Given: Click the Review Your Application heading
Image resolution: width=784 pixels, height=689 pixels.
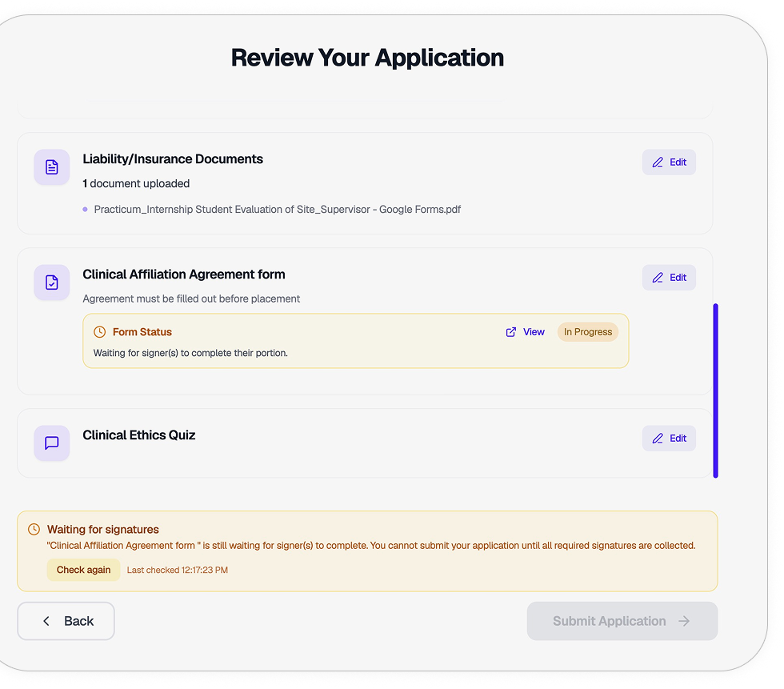Looking at the screenshot, I should point(367,58).
